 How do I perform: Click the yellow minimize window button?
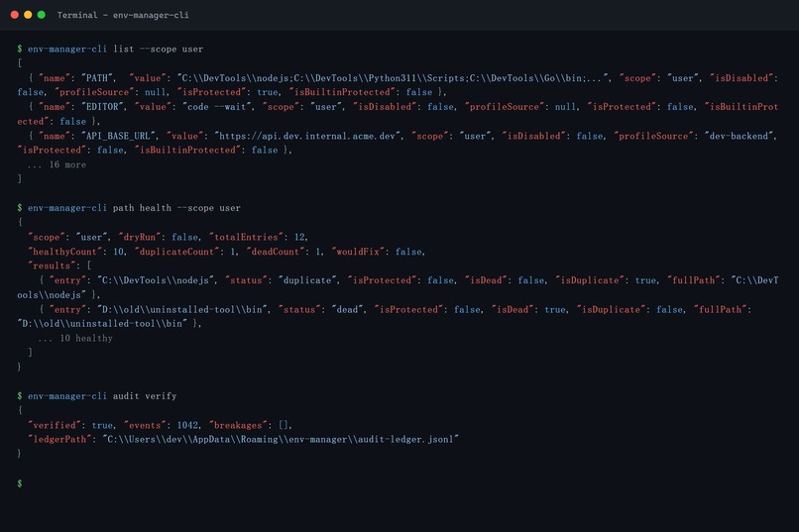tap(28, 15)
